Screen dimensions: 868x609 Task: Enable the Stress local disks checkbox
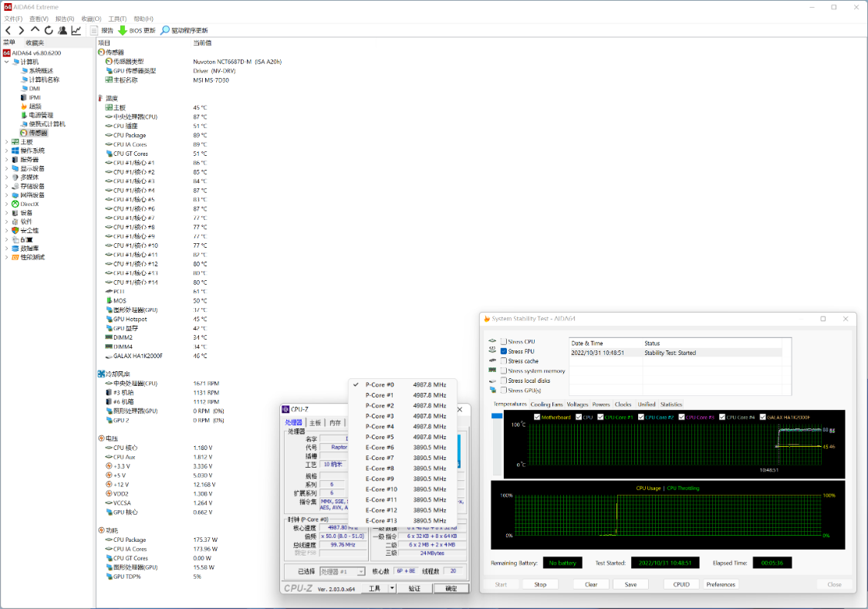click(x=504, y=381)
